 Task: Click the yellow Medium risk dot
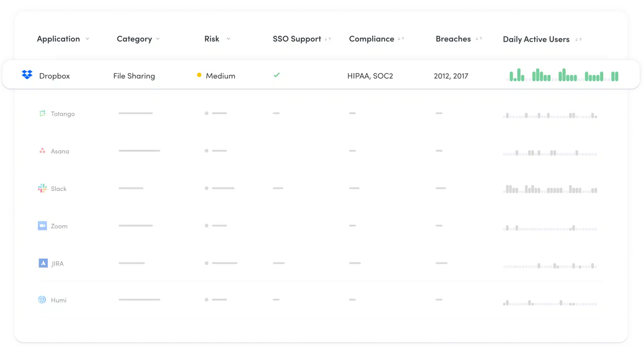[x=199, y=75]
